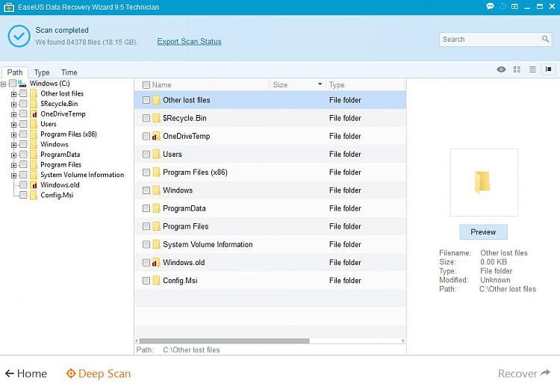This screenshot has height=392, width=560.
Task: Click Windows.old folder icon in file list
Action: (x=156, y=262)
